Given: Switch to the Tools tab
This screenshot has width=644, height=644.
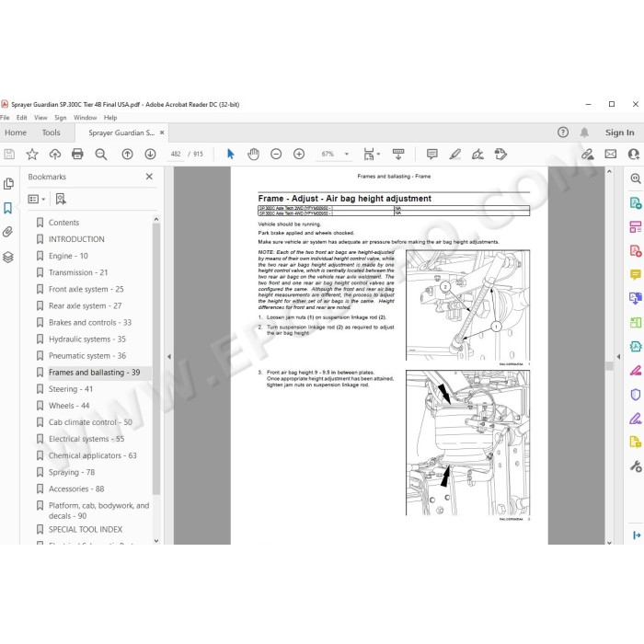Looking at the screenshot, I should [x=51, y=132].
